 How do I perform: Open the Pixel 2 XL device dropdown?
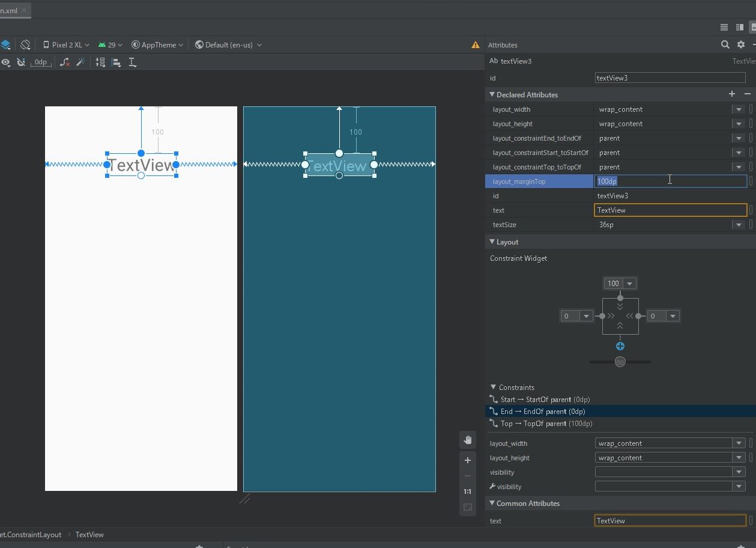point(65,44)
